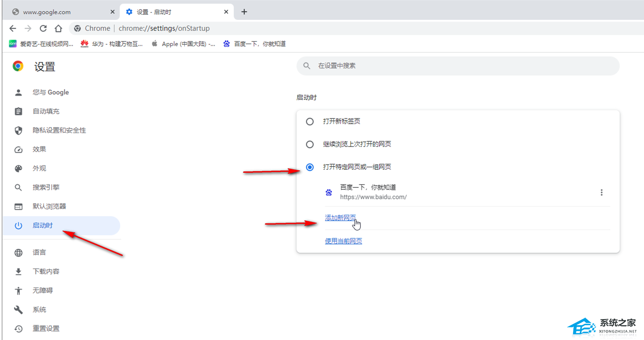Click the magnifier icon in settings search
The image size is (644, 340).
307,66
